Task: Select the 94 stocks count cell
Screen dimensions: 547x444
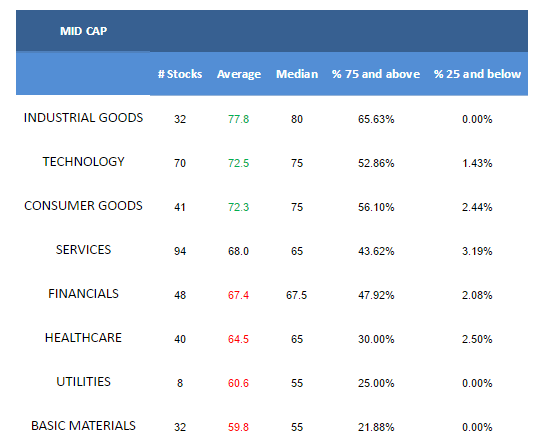Action: click(180, 251)
